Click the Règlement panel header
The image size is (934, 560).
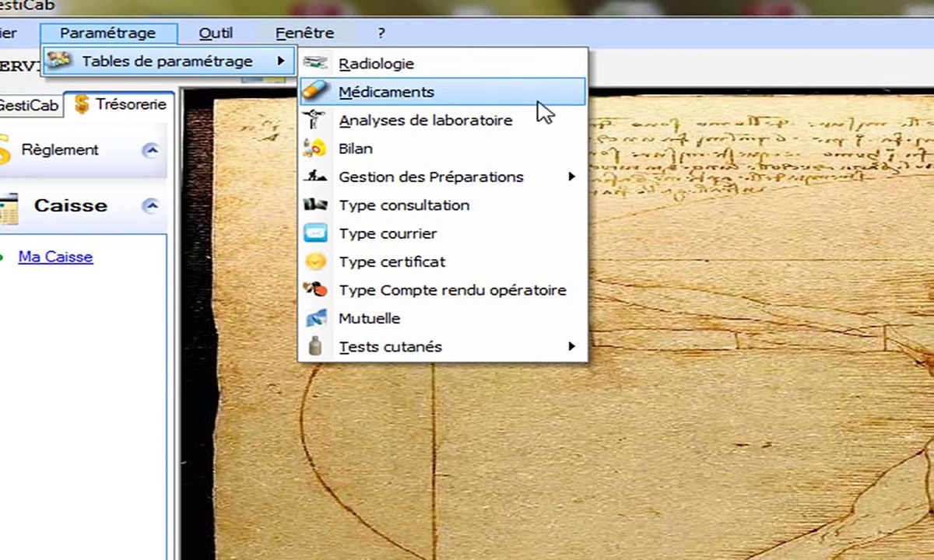[x=83, y=150]
